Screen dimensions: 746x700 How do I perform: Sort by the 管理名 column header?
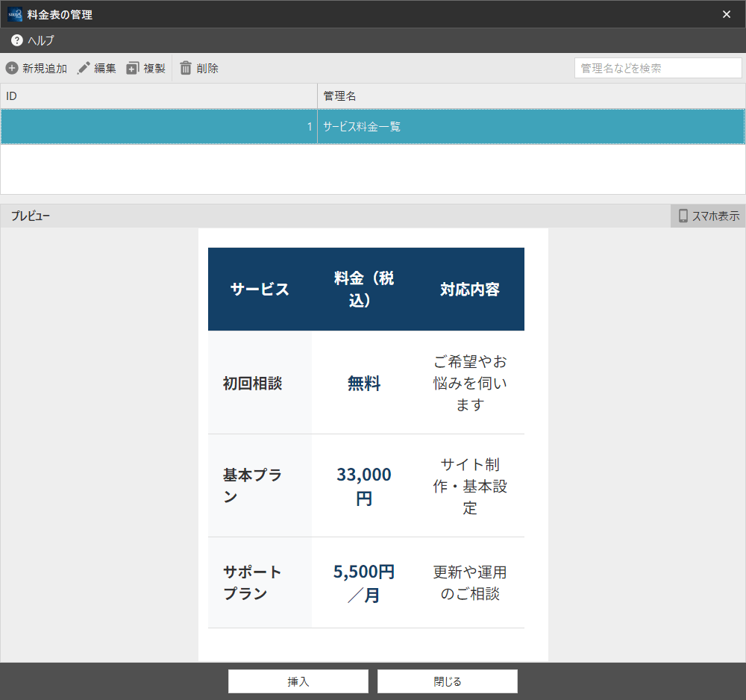click(531, 96)
